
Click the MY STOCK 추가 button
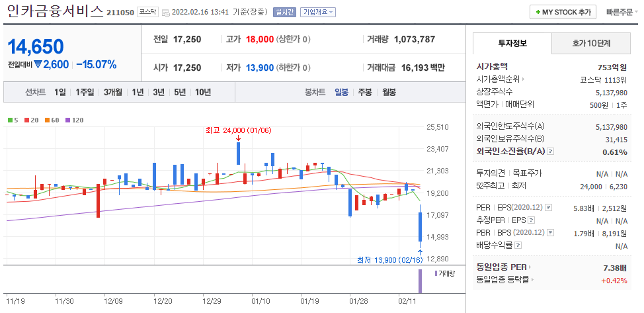563,13
